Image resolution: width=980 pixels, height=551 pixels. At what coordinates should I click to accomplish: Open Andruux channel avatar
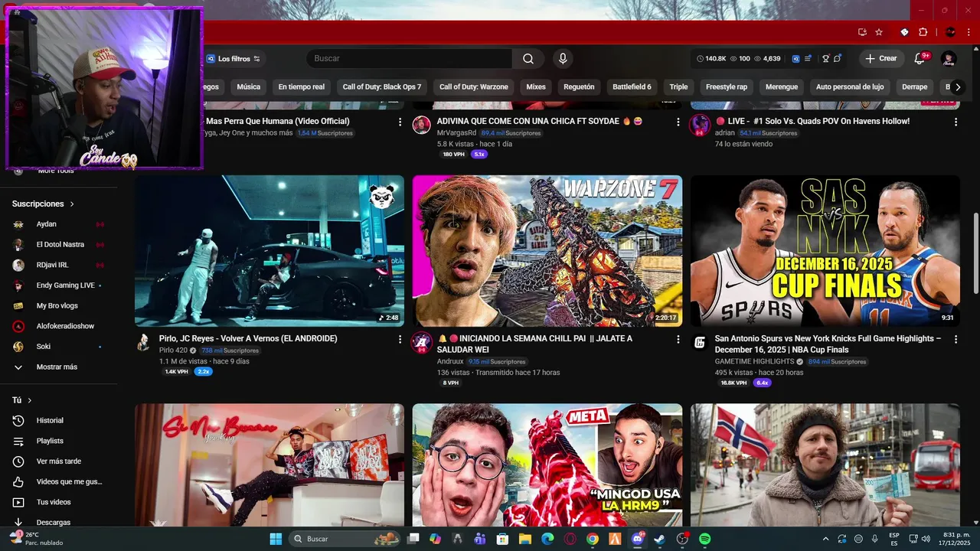[x=422, y=342]
